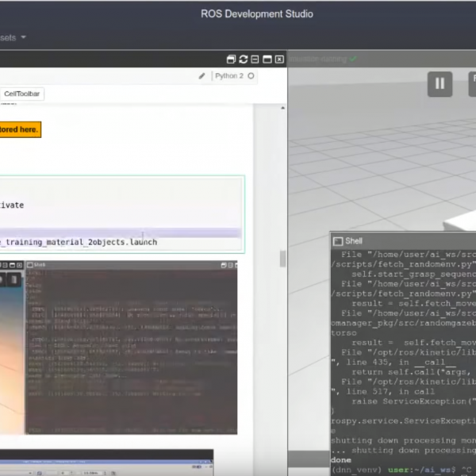Screen dimensions: 476x476
Task: Click the notebook panel detach icon
Action: (x=231, y=59)
